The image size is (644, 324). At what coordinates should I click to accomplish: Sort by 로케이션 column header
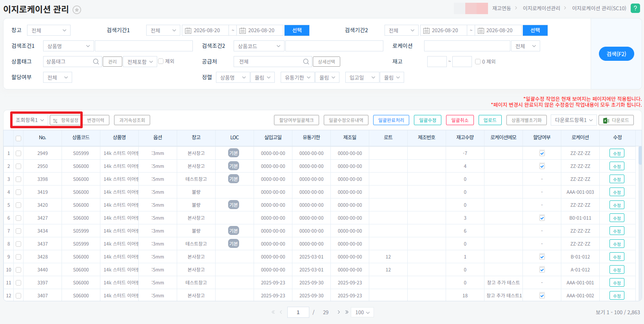tap(580, 137)
